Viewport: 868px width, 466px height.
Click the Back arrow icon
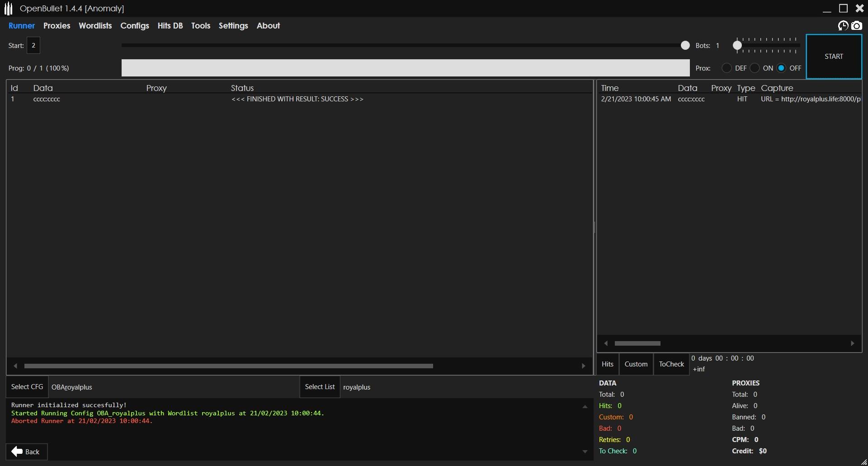coord(17,452)
